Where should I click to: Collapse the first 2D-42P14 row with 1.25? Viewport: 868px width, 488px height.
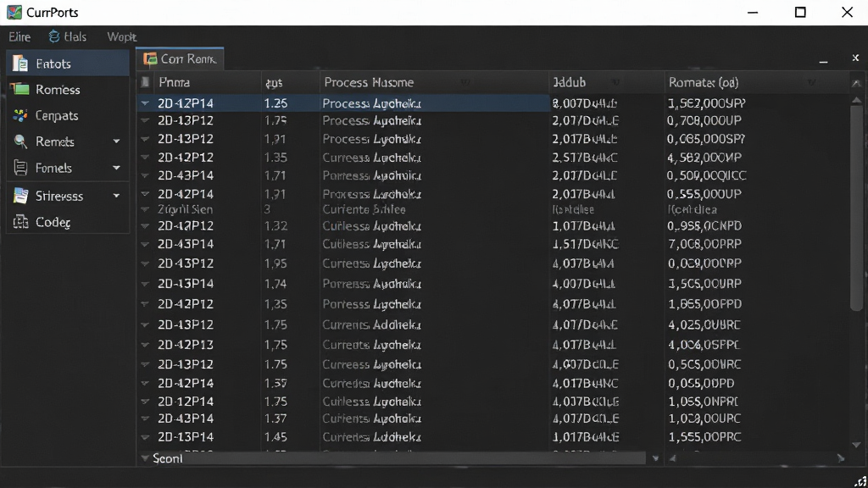pos(145,103)
